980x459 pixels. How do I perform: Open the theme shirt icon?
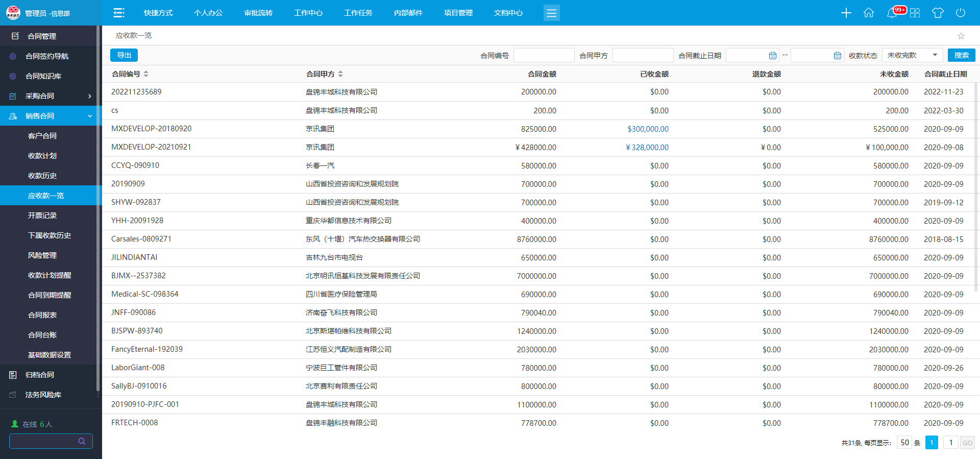(x=938, y=13)
